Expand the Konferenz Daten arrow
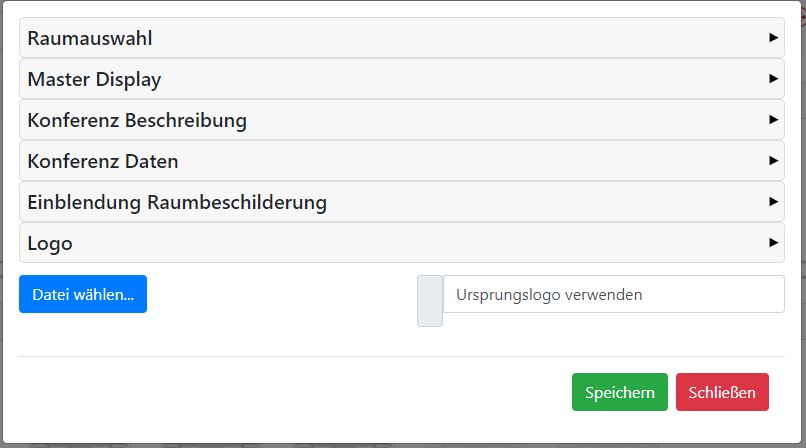This screenshot has width=806, height=448. 773,160
